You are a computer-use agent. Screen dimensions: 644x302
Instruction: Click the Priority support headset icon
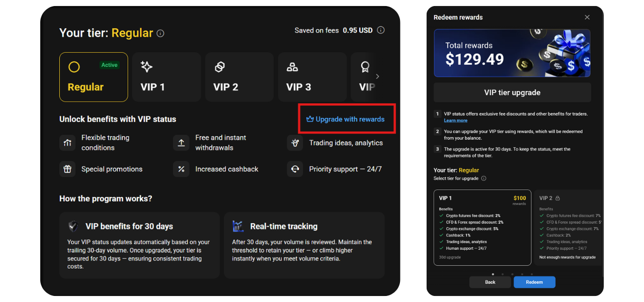tap(295, 169)
